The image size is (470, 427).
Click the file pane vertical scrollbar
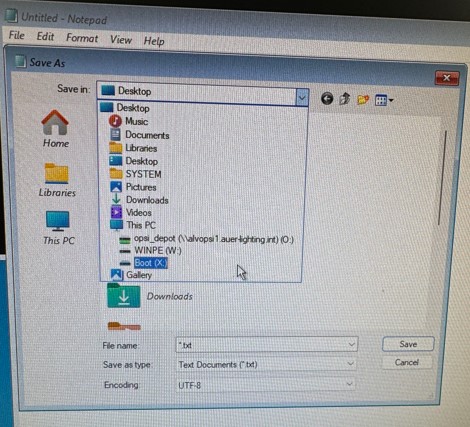coord(441,178)
